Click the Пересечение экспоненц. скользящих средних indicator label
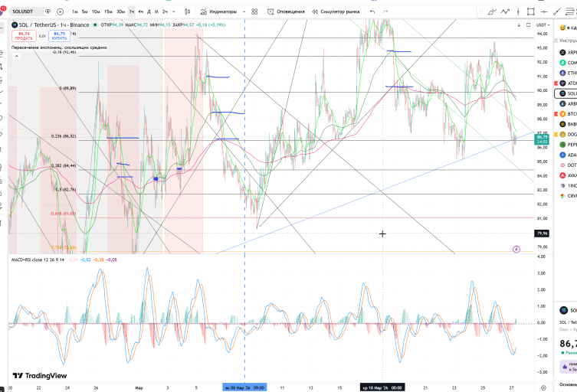This screenshot has height=392, width=577. click(x=59, y=47)
